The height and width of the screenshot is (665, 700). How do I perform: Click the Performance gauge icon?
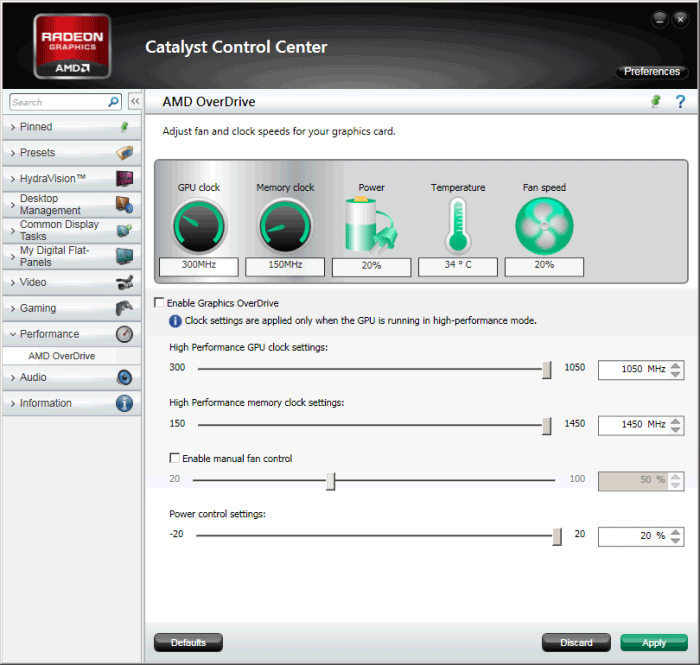pos(125,334)
